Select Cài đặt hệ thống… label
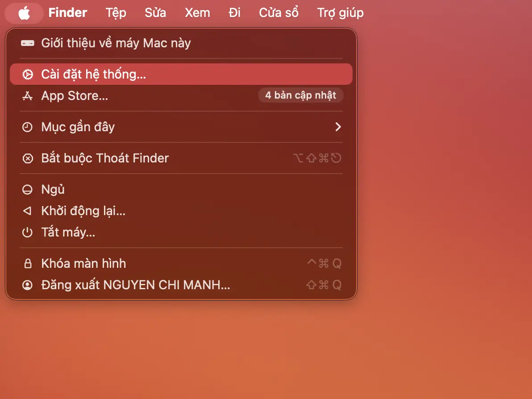The image size is (532, 399). click(x=94, y=74)
